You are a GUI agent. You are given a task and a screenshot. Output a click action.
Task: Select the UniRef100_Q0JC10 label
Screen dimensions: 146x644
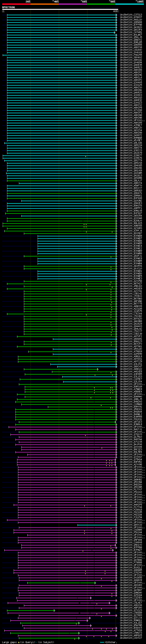tap(131, 268)
